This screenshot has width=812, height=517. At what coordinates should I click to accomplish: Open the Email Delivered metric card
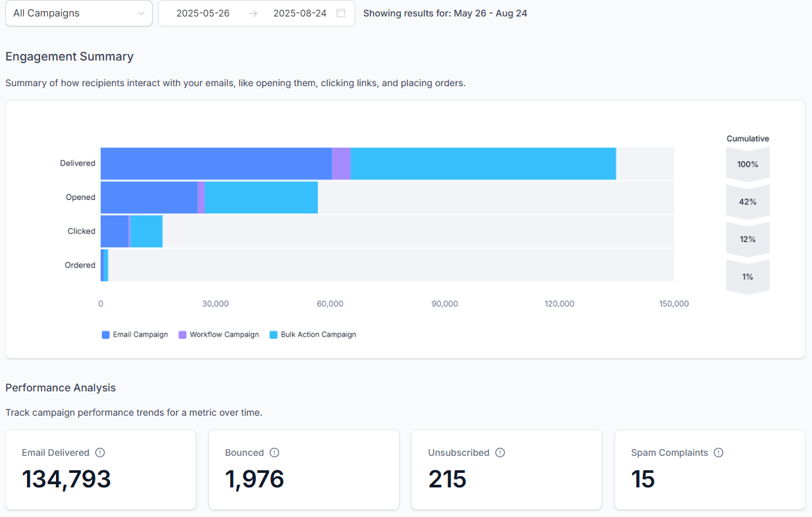[x=101, y=470]
